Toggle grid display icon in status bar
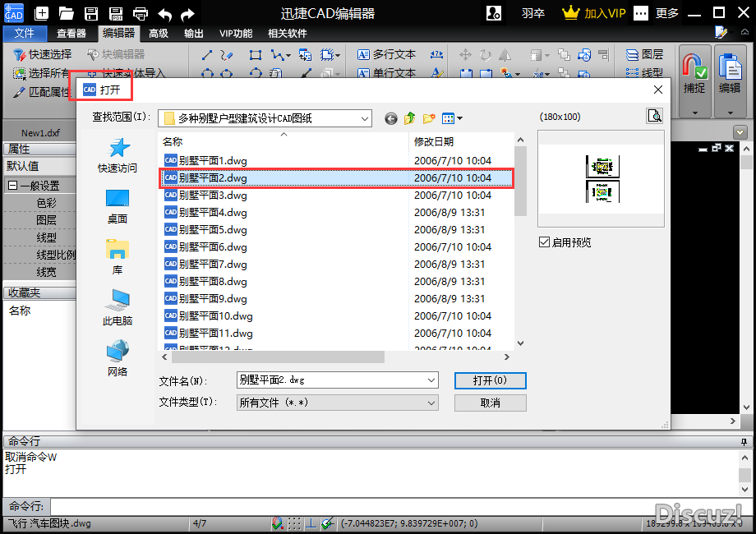Viewport: 756px width, 534px height. (295, 523)
